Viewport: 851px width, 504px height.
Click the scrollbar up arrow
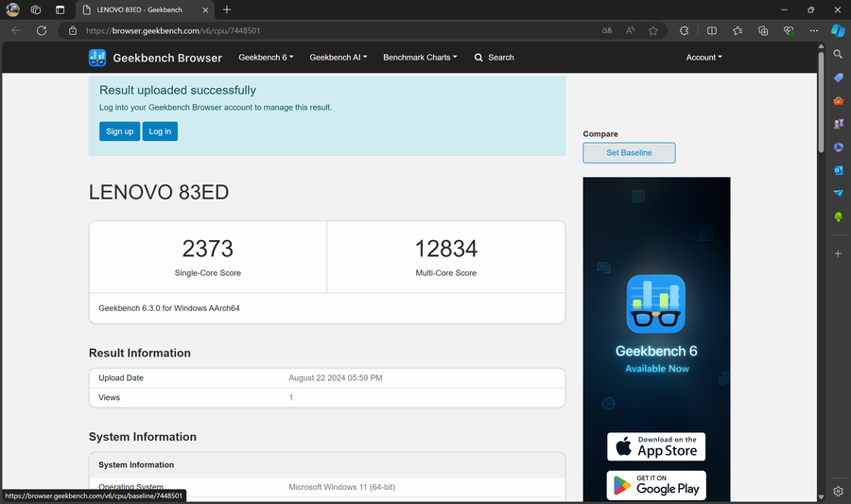pyautogui.click(x=821, y=46)
